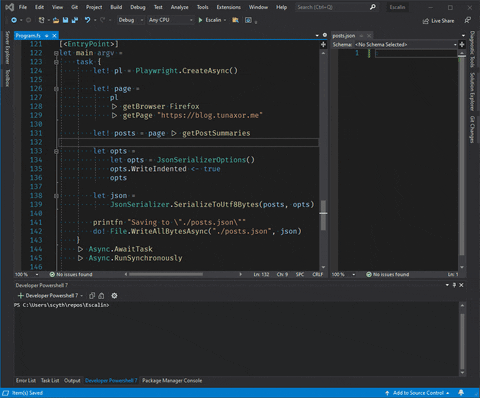Click the Redo arrow icon
This screenshot has width=480, height=398.
(102, 20)
